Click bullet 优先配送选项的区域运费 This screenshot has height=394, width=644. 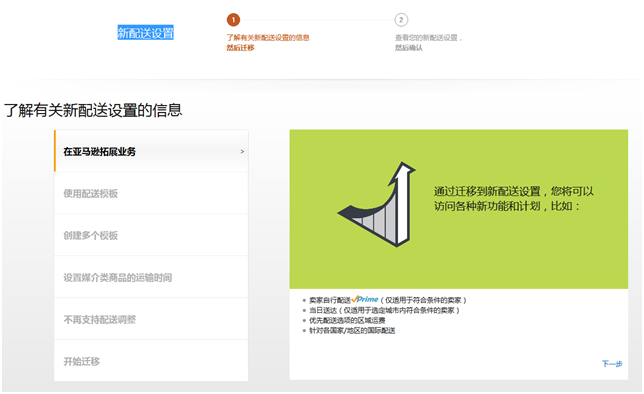pos(347,320)
